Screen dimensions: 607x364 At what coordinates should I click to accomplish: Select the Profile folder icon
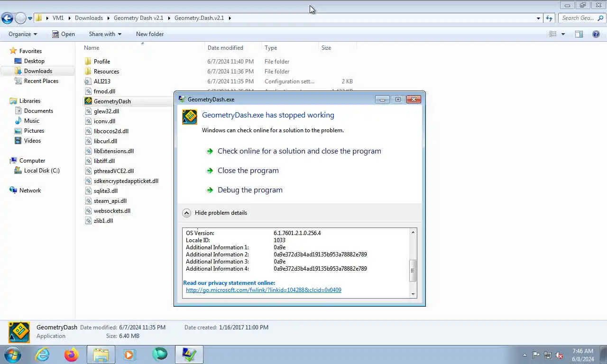pyautogui.click(x=88, y=62)
